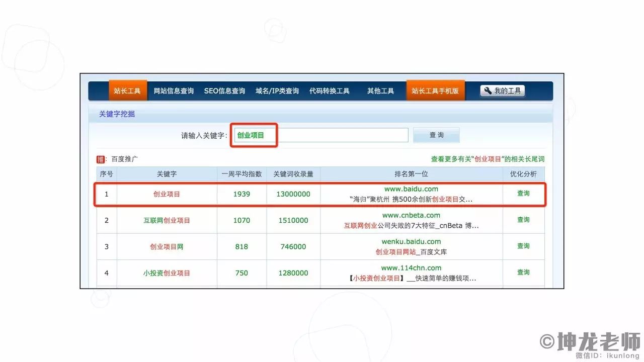Image resolution: width=644 pixels, height=362 pixels.
Task: Click the 一周平均指数 column header
Action: pyautogui.click(x=242, y=174)
